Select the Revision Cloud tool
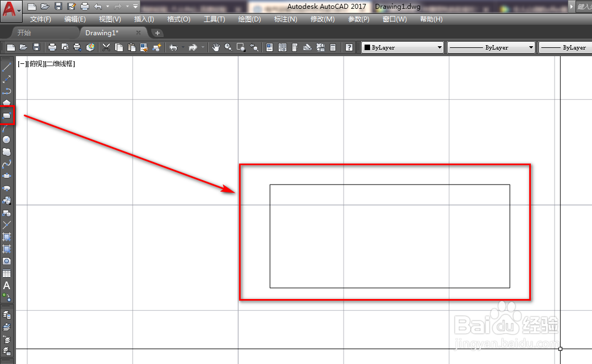Viewport: 592px width, 364px height. [7, 152]
